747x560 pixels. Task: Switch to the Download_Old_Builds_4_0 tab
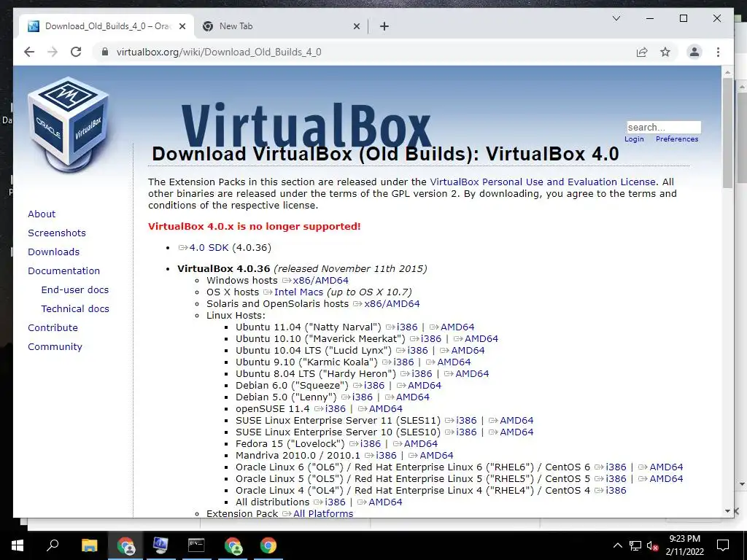107,26
